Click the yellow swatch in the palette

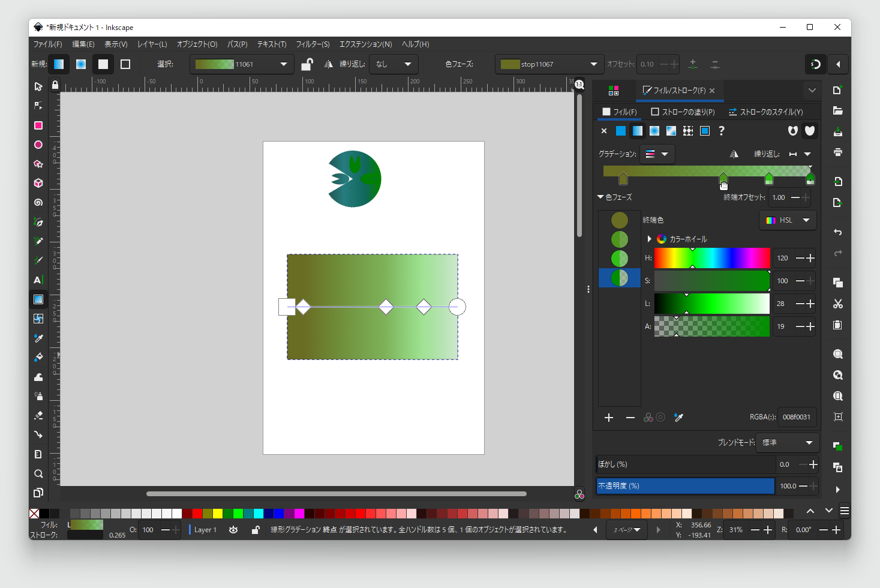pos(218,514)
